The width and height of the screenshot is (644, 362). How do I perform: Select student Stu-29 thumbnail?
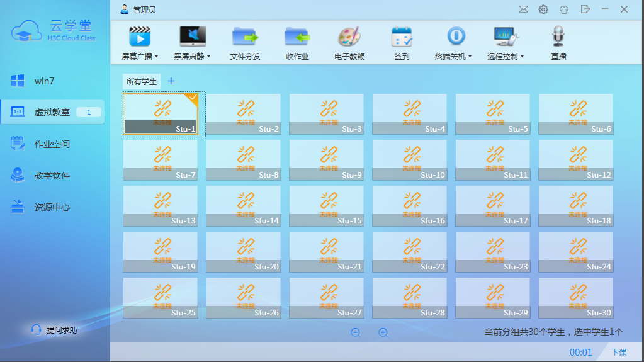pyautogui.click(x=493, y=298)
